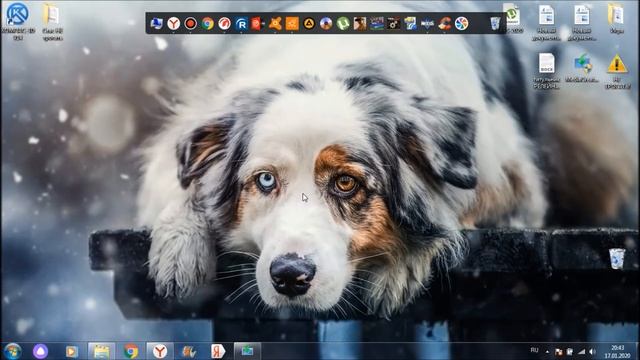This screenshot has width=640, height=360.
Task: Open the dark gear-symbol icon in the dock
Action: (x=393, y=23)
